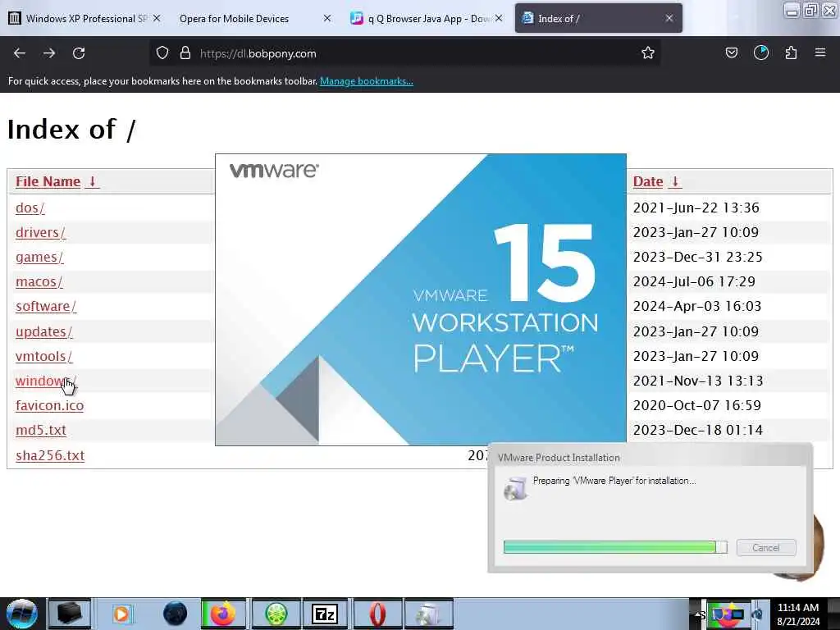Go forward using the browser forward arrow
Image resolution: width=840 pixels, height=630 pixels.
pyautogui.click(x=49, y=53)
